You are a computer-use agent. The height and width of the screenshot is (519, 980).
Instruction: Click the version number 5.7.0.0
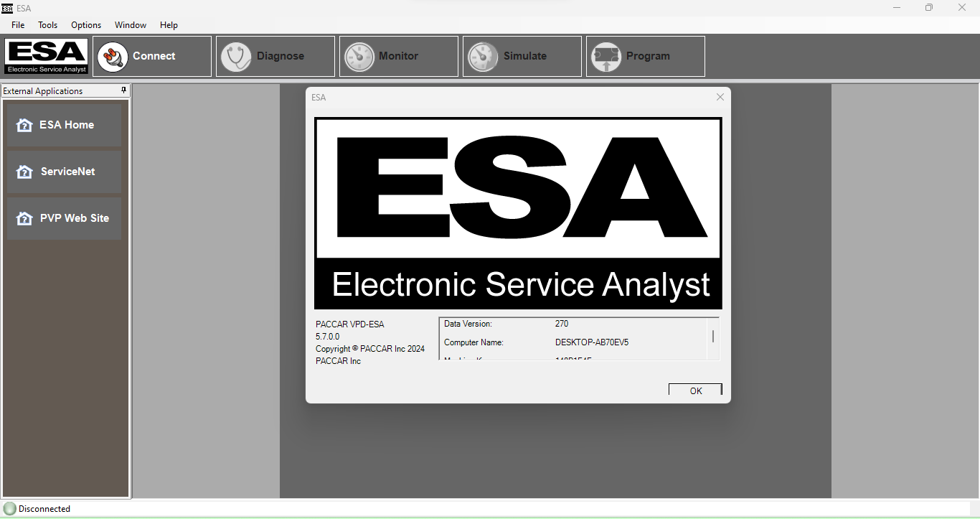click(328, 337)
